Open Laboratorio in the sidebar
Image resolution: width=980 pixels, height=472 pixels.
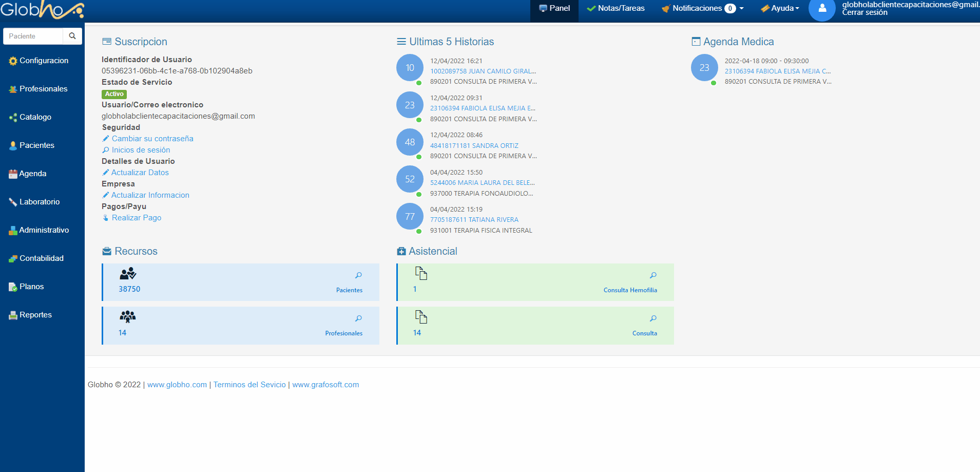[x=40, y=202]
